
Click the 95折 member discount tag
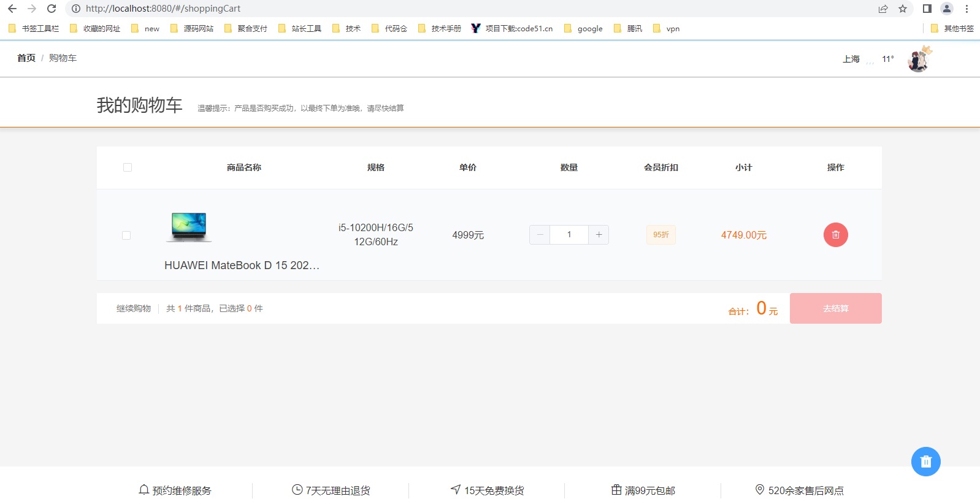point(661,235)
